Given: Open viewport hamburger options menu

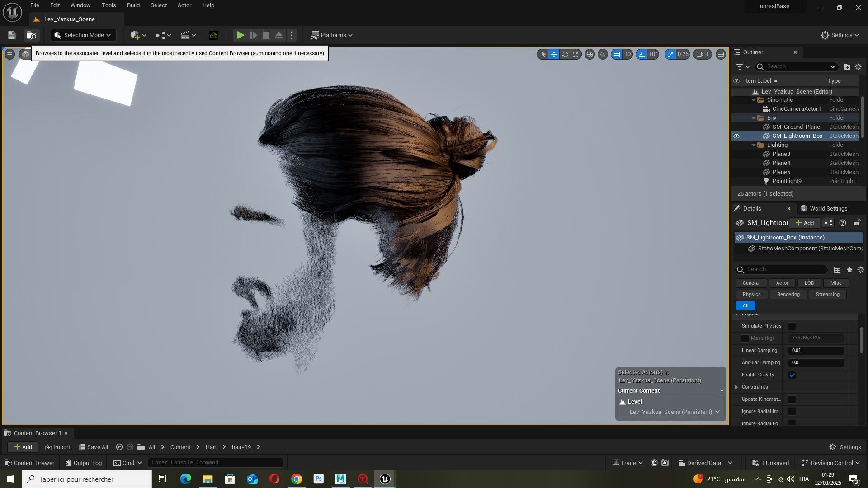Looking at the screenshot, I should pyautogui.click(x=9, y=54).
